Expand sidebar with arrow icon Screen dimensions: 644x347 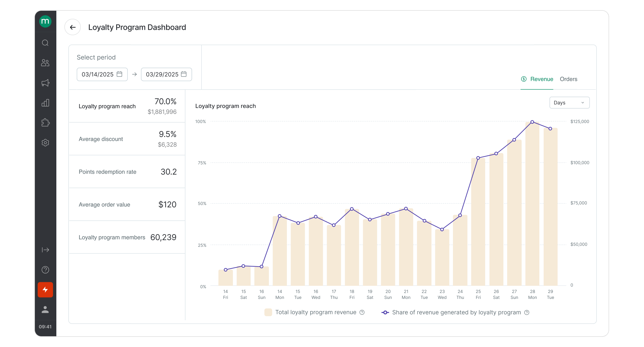click(45, 250)
